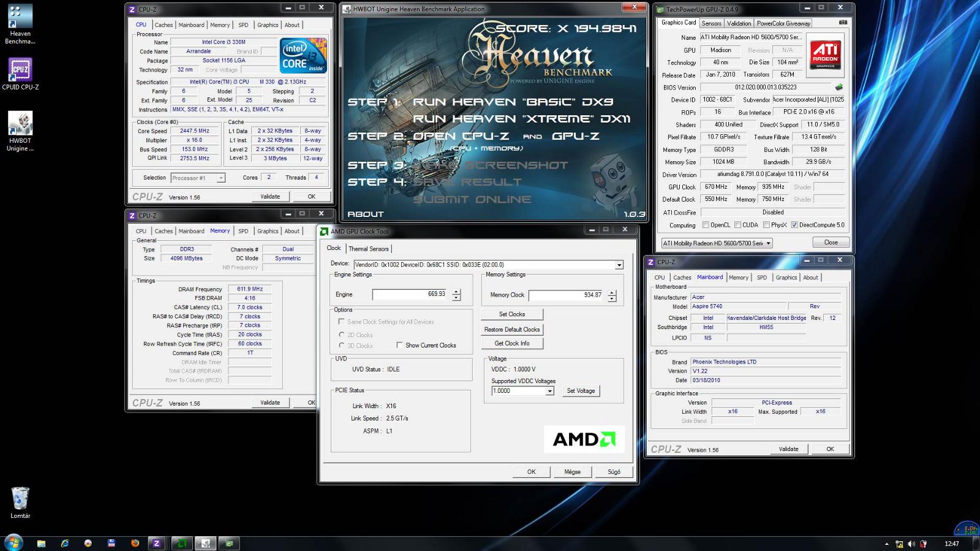This screenshot has height=551, width=980.
Task: Switch to AMD GPU Clock Tool taskbar button
Action: (x=182, y=543)
